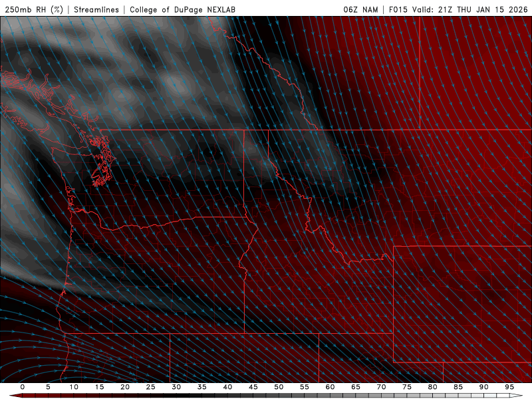Select the '50' colorbar value
The height and width of the screenshot is (399, 532).
click(x=279, y=387)
